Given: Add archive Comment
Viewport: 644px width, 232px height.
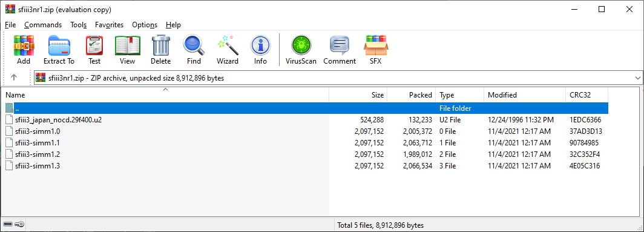Looking at the screenshot, I should pos(340,50).
